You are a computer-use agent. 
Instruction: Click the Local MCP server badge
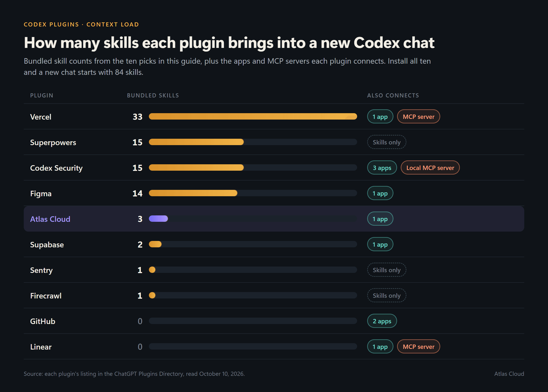(430, 168)
